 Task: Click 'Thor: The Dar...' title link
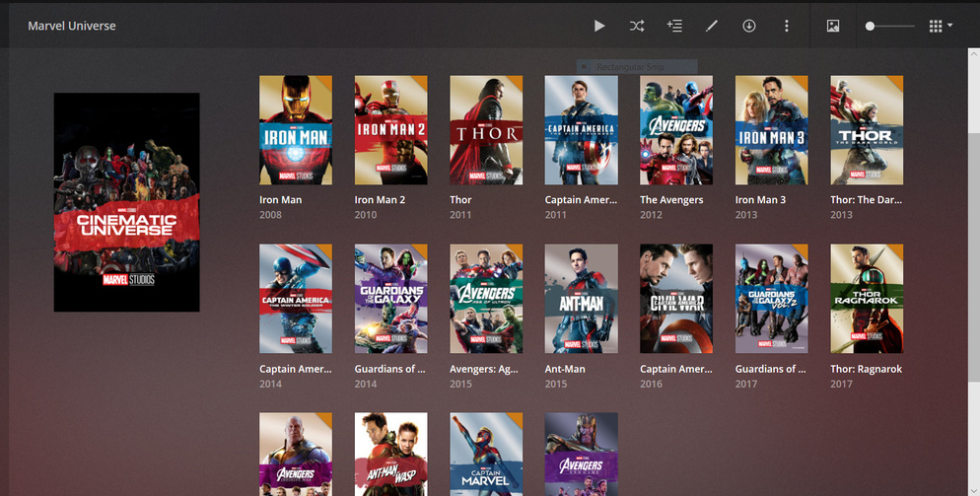pyautogui.click(x=867, y=199)
